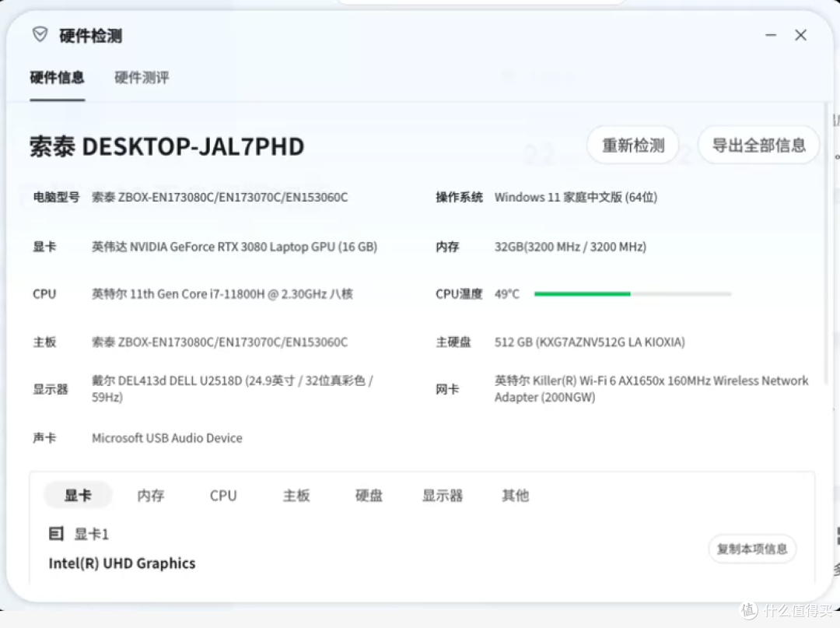Click the text 戴尔 DEL413d DELL U2518D

[167, 381]
